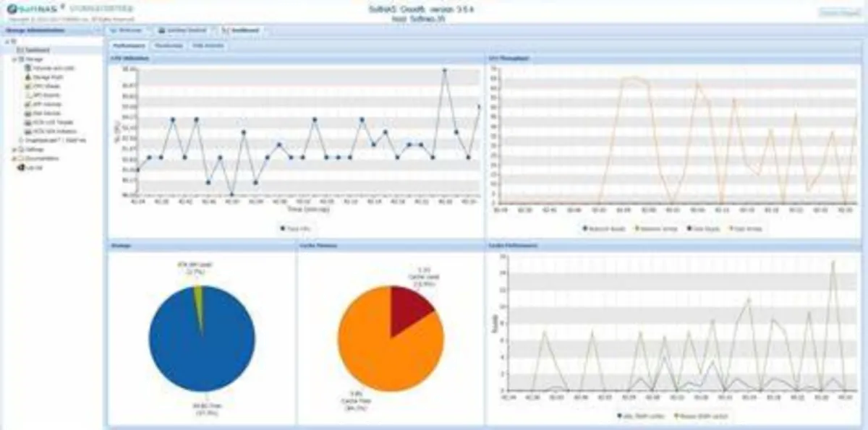Collapse the Storage Administration side panel
868x430 pixels.
pos(98,30)
